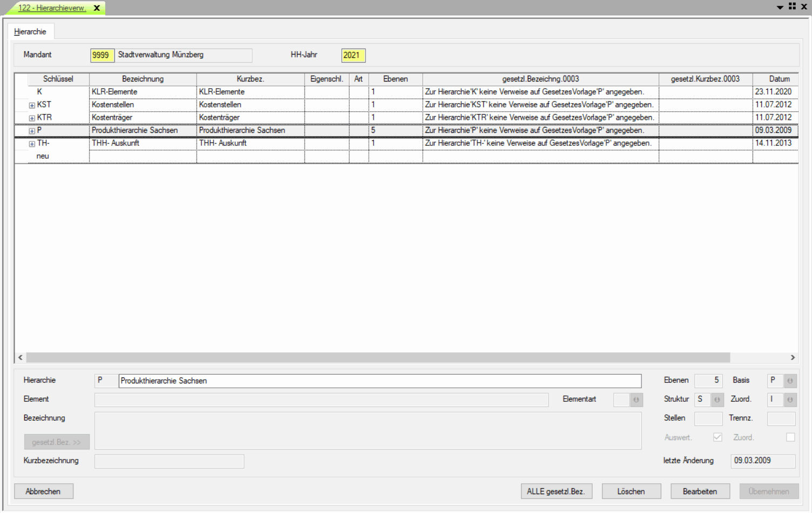Expand the KTR hierarchy node

[x=32, y=118]
